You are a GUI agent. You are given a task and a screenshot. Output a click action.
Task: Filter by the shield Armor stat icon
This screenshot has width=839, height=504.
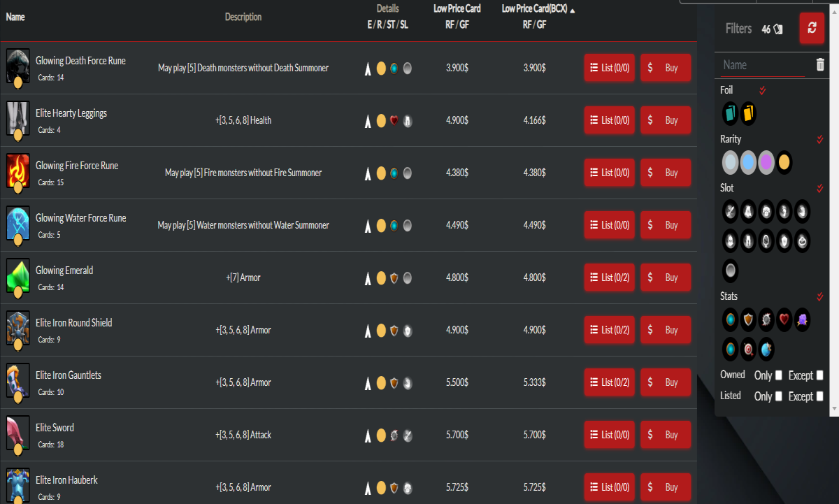tap(749, 319)
